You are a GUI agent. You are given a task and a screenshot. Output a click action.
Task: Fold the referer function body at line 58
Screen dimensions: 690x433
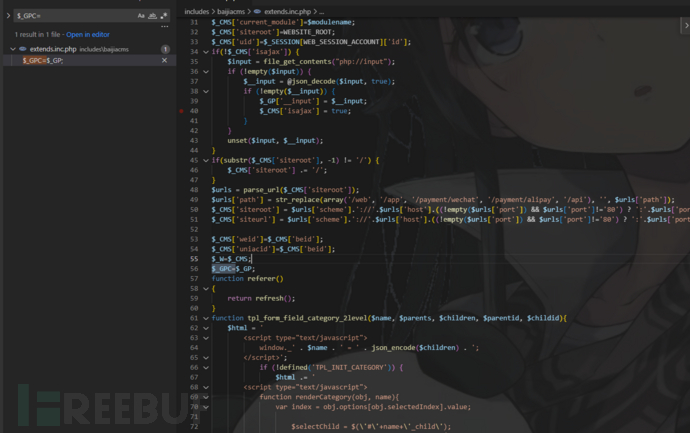coord(206,289)
